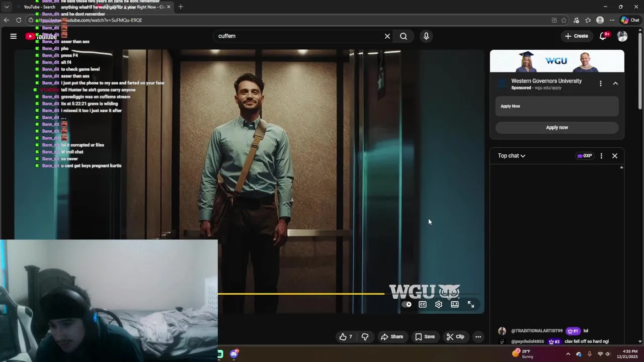
Task: Click the Apply now button
Action: 557,128
